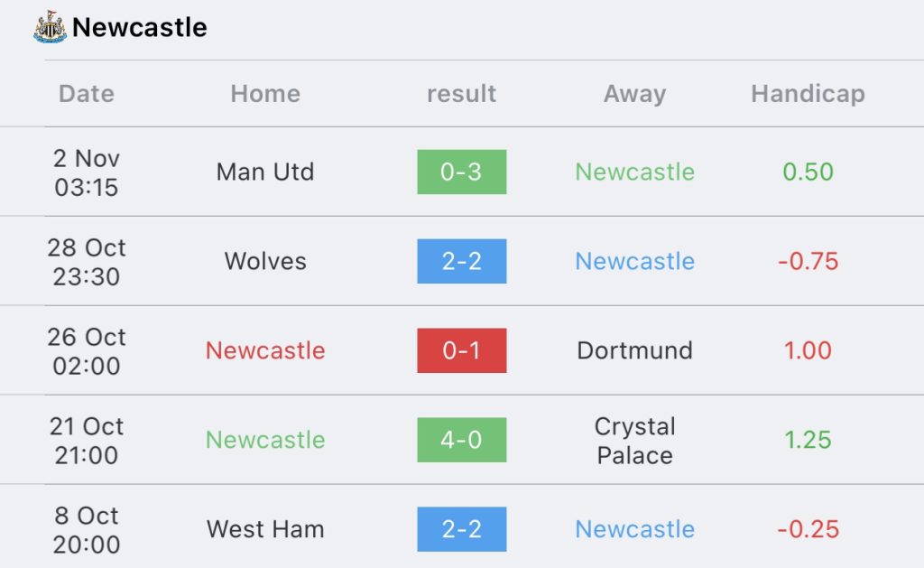Click the Newcastle club crest icon
The height and width of the screenshot is (568, 924).
pyautogui.click(x=51, y=27)
